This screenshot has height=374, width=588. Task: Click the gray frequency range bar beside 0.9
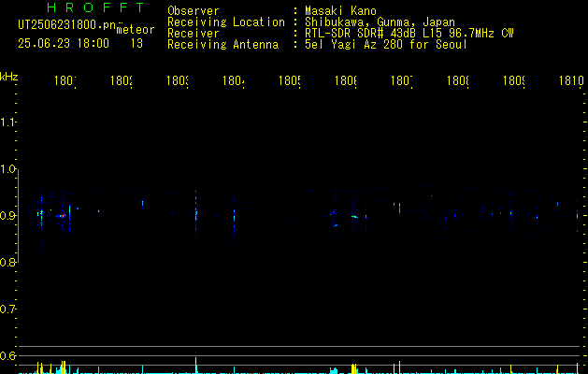pyautogui.click(x=19, y=216)
